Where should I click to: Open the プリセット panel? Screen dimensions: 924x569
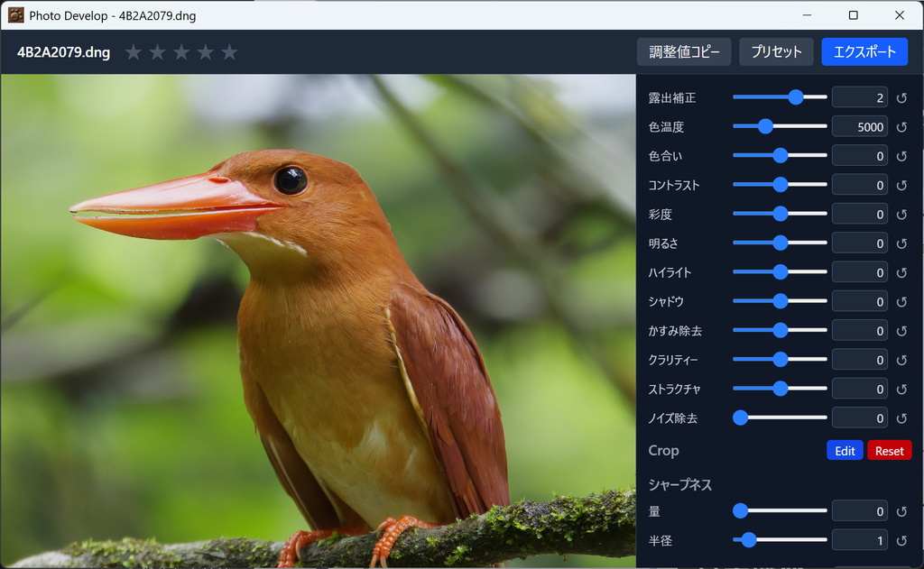pyautogui.click(x=776, y=51)
